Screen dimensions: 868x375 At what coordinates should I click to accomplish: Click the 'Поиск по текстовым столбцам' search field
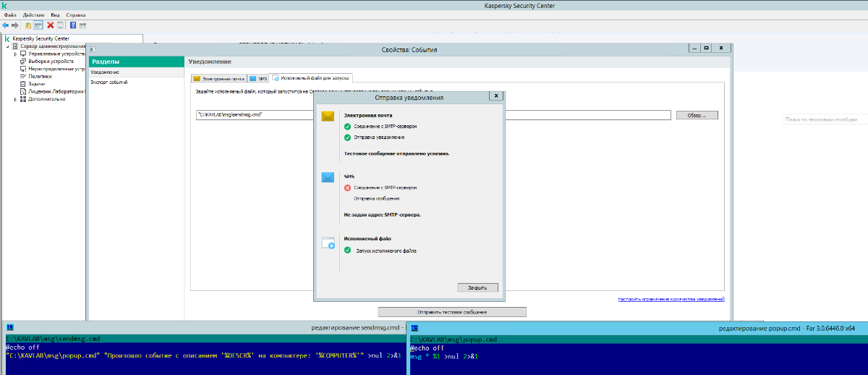tap(825, 119)
